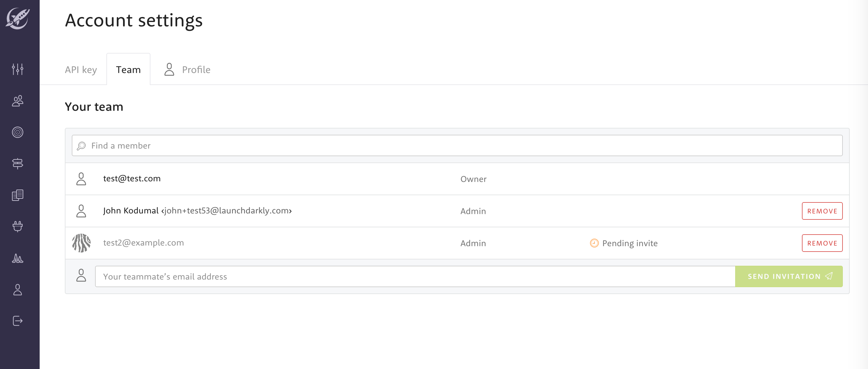Click the LaunchDarkly rocket logo

pos(18,18)
